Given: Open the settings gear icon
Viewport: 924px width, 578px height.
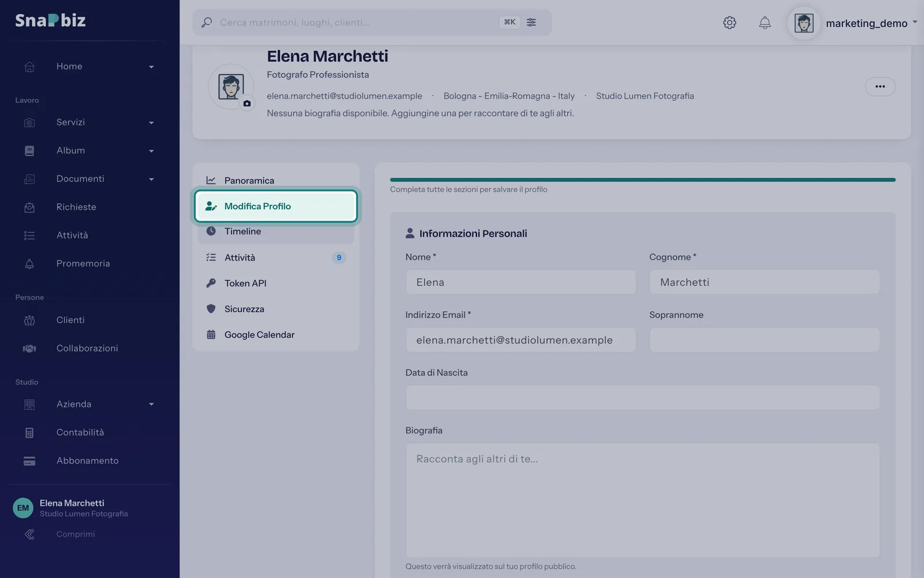Looking at the screenshot, I should coord(729,23).
